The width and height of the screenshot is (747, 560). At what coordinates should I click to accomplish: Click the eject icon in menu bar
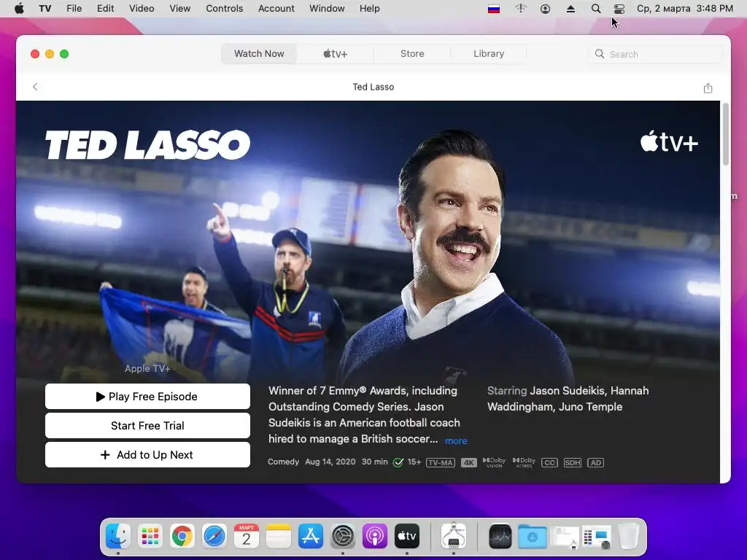coord(570,9)
